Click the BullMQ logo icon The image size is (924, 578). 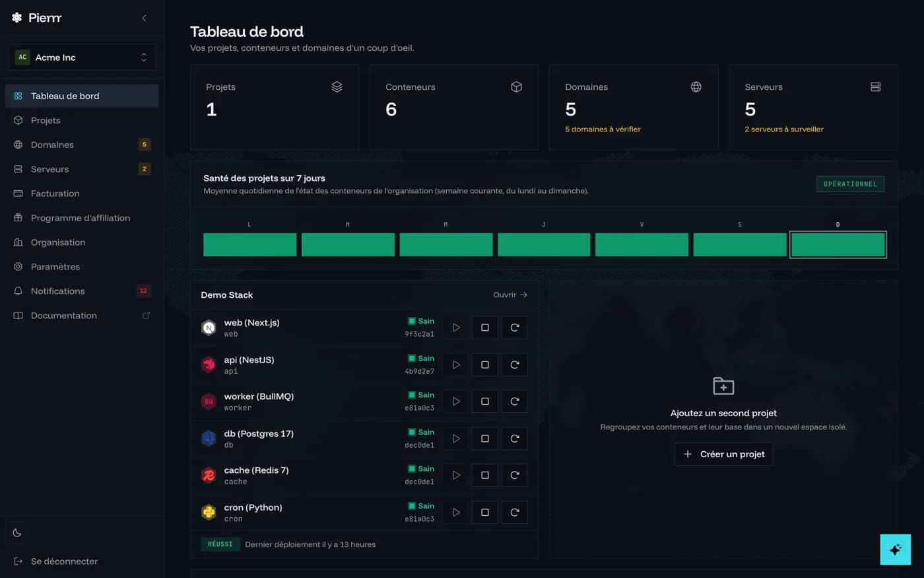(x=209, y=402)
